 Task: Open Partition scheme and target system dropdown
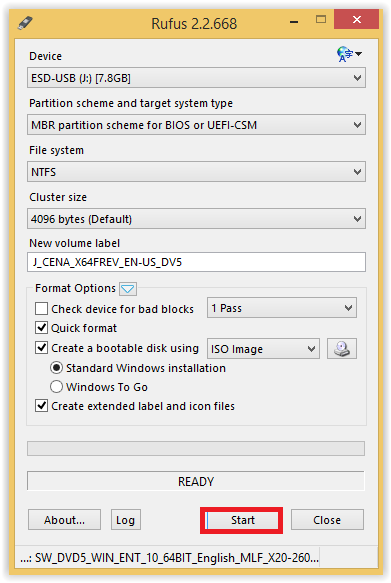coord(196,125)
